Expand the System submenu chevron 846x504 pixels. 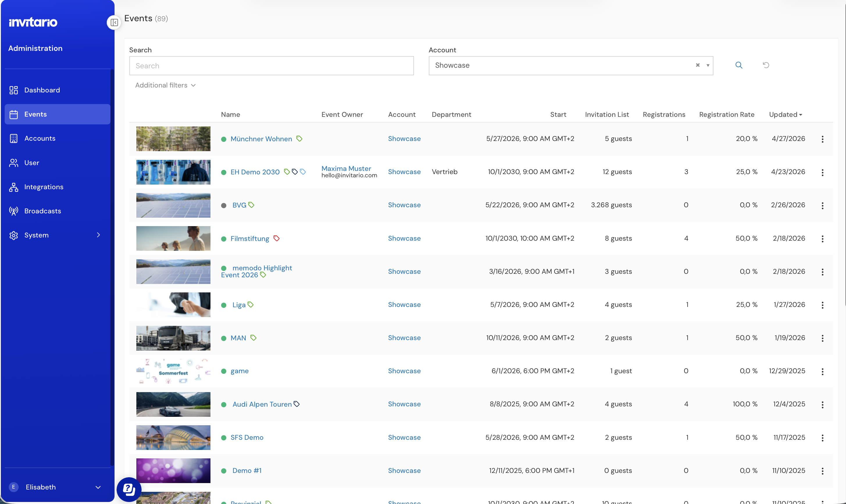click(x=99, y=235)
